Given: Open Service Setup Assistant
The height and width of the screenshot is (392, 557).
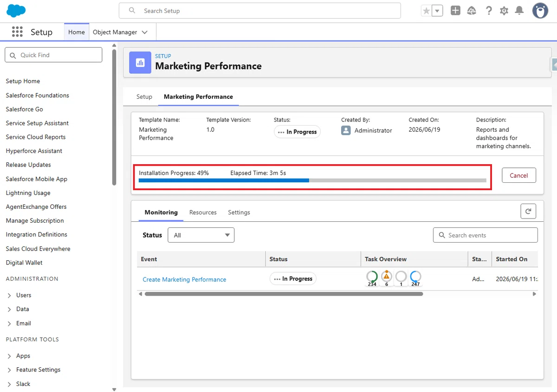Looking at the screenshot, I should point(37,123).
